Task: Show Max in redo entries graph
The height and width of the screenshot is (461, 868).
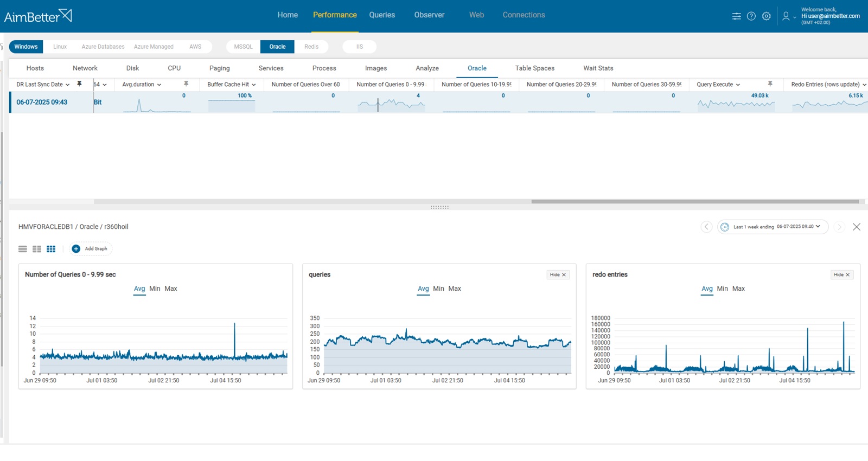Action: click(x=738, y=289)
